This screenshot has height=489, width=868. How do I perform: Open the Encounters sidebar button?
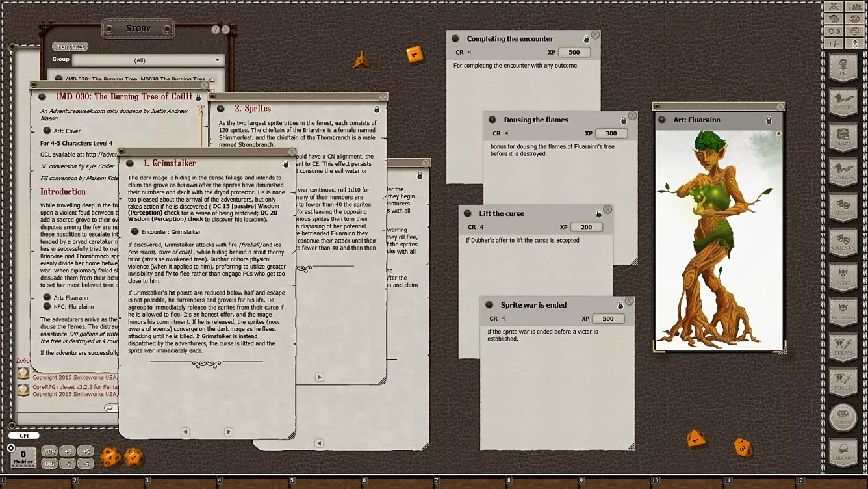(843, 313)
